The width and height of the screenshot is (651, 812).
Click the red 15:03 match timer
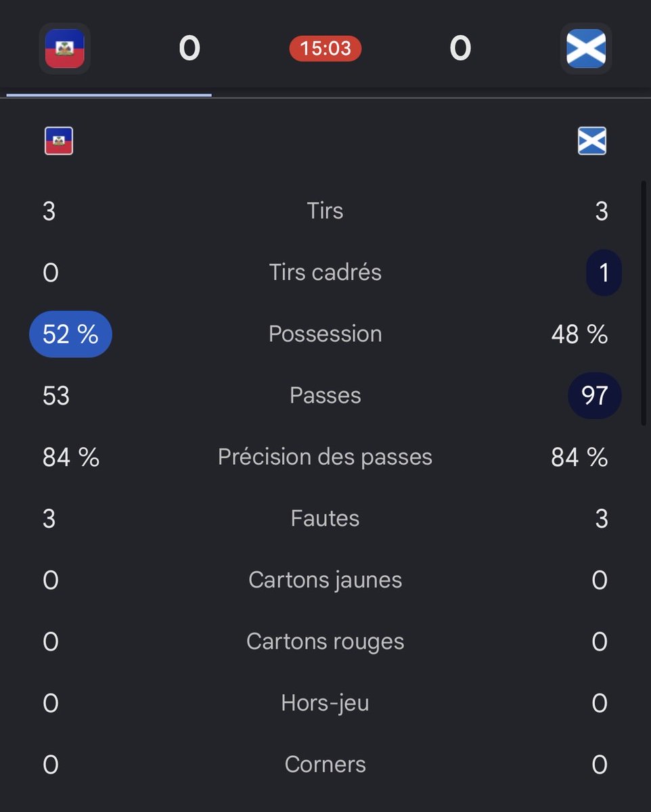pos(325,49)
